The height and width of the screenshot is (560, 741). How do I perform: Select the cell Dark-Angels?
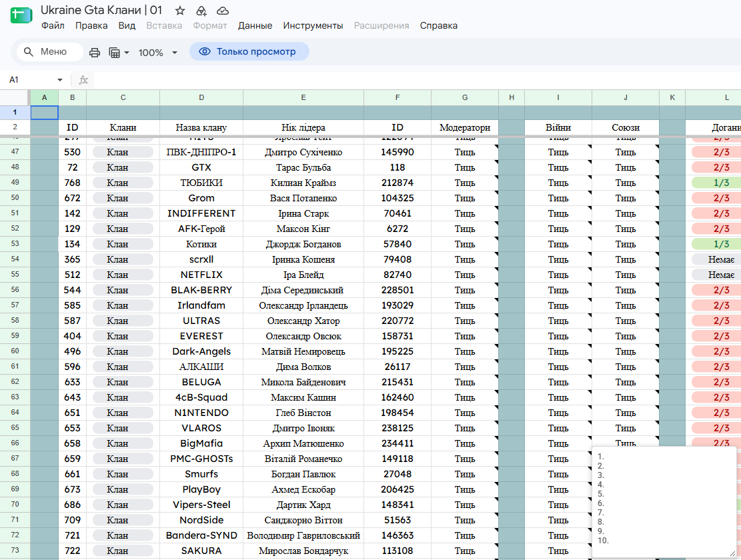pyautogui.click(x=201, y=351)
